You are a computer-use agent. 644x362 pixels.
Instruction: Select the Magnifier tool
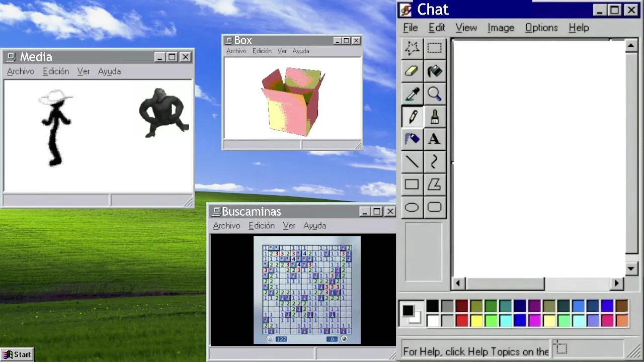coord(434,94)
